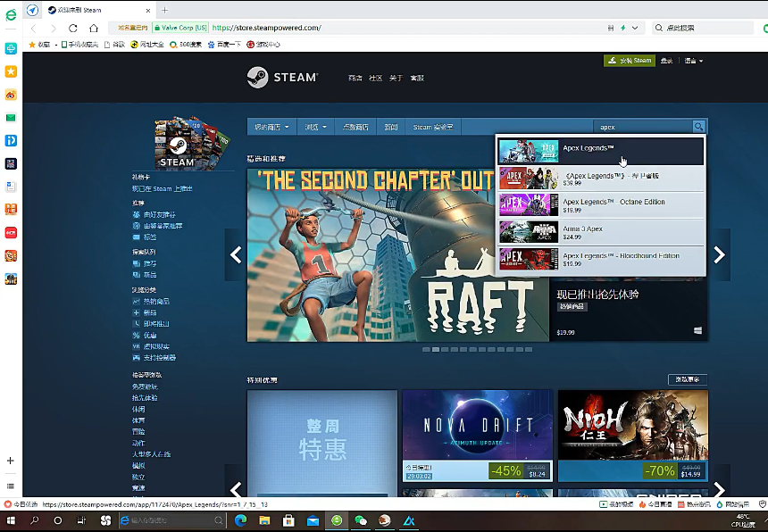Choose Apex Legends™ - Bloodhound Edition suggestion
Viewport: 768px width, 532px height.
(601, 259)
